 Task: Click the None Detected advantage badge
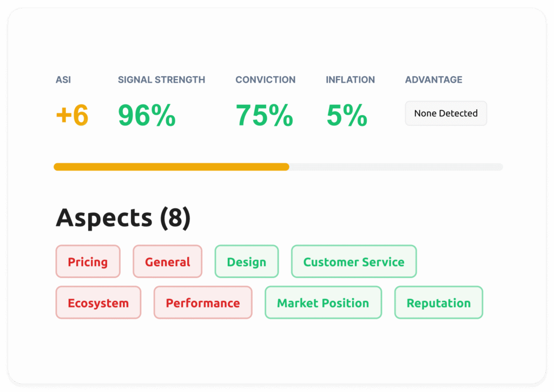(x=446, y=114)
